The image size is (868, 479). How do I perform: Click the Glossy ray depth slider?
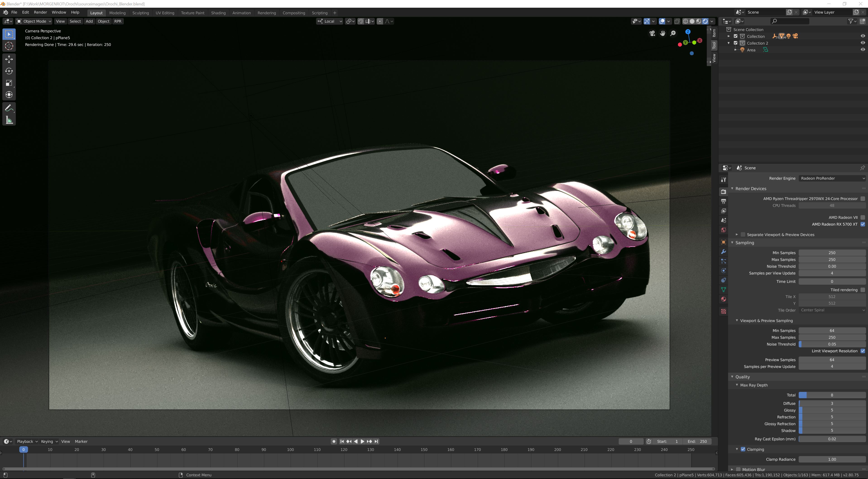(x=832, y=410)
